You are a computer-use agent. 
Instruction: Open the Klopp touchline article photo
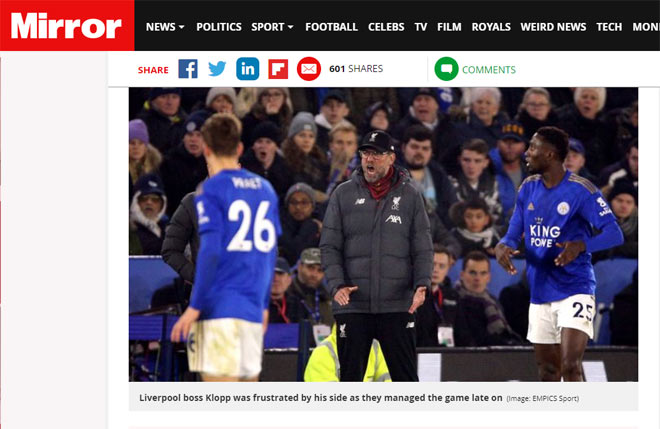click(x=383, y=234)
